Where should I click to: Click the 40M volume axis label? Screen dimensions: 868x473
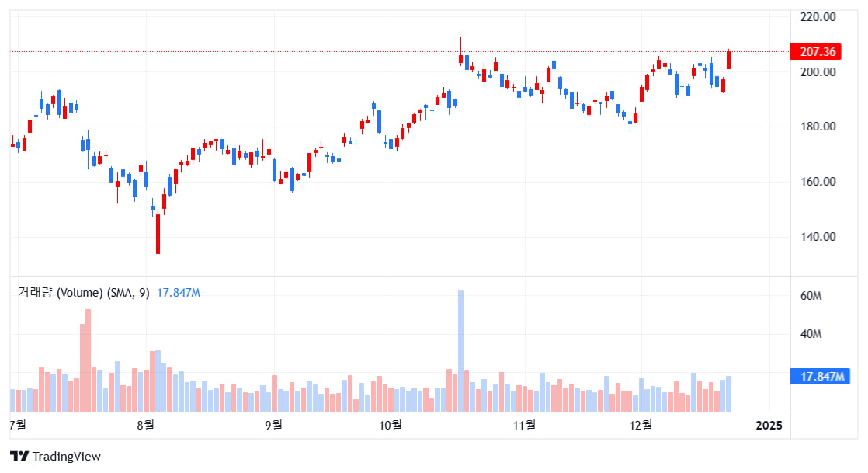tap(811, 334)
